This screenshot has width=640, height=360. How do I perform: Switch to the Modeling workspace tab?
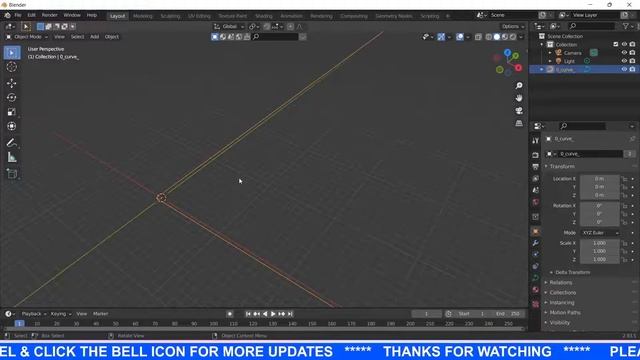coord(143,16)
